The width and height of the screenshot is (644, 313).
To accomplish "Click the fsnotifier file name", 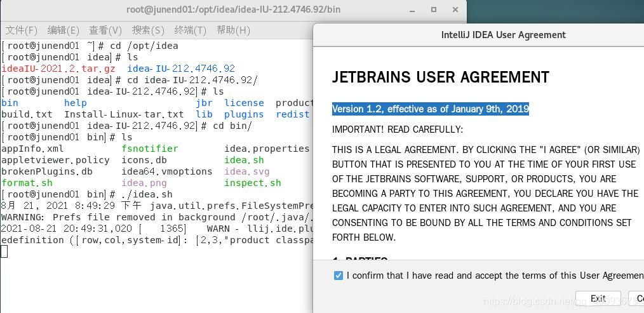I will [x=150, y=149].
